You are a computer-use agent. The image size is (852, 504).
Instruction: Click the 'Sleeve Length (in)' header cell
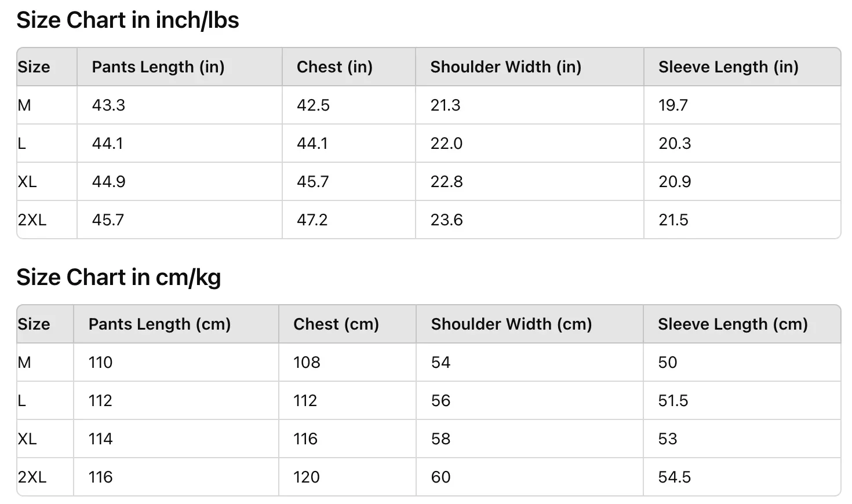click(742, 67)
